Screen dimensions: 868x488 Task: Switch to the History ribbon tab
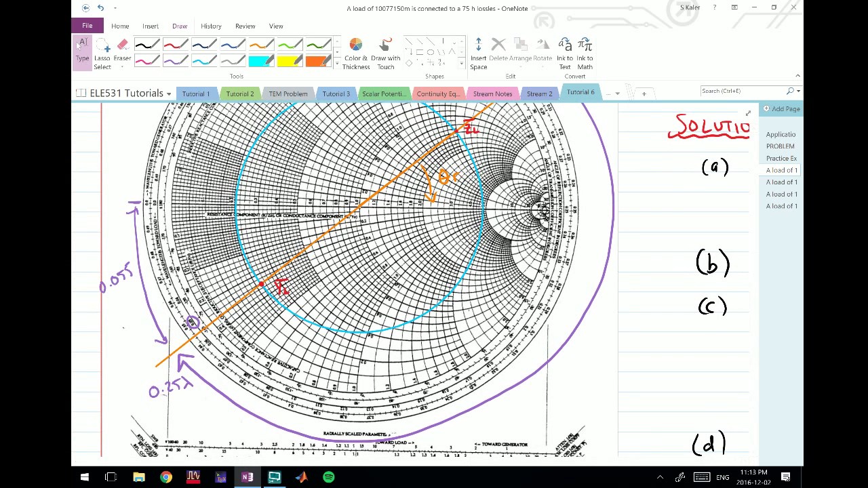point(211,26)
